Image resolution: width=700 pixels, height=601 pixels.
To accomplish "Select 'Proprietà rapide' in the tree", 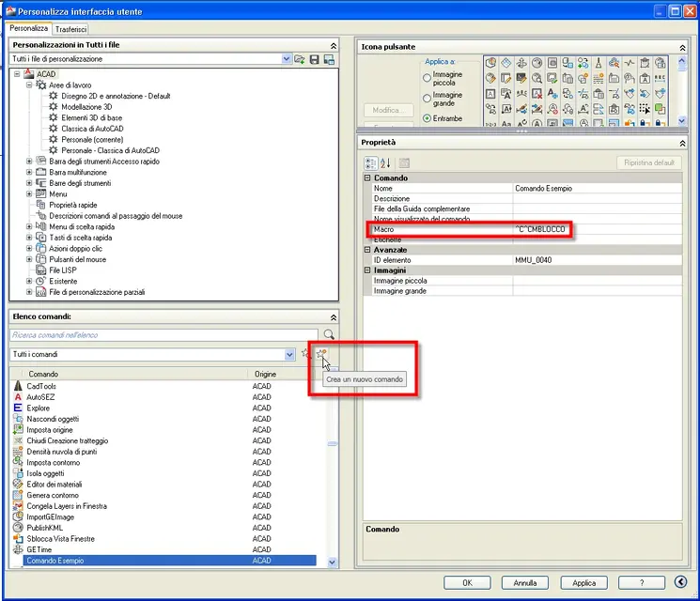I will (x=73, y=205).
